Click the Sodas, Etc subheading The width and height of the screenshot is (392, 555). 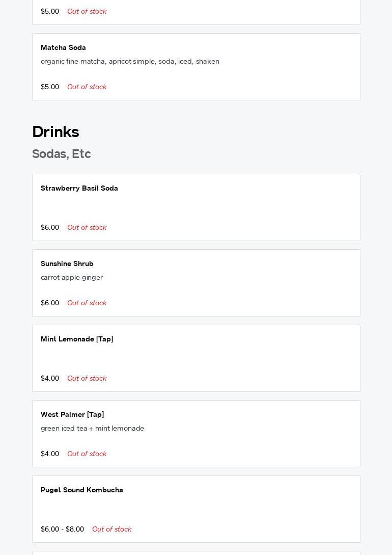click(61, 154)
